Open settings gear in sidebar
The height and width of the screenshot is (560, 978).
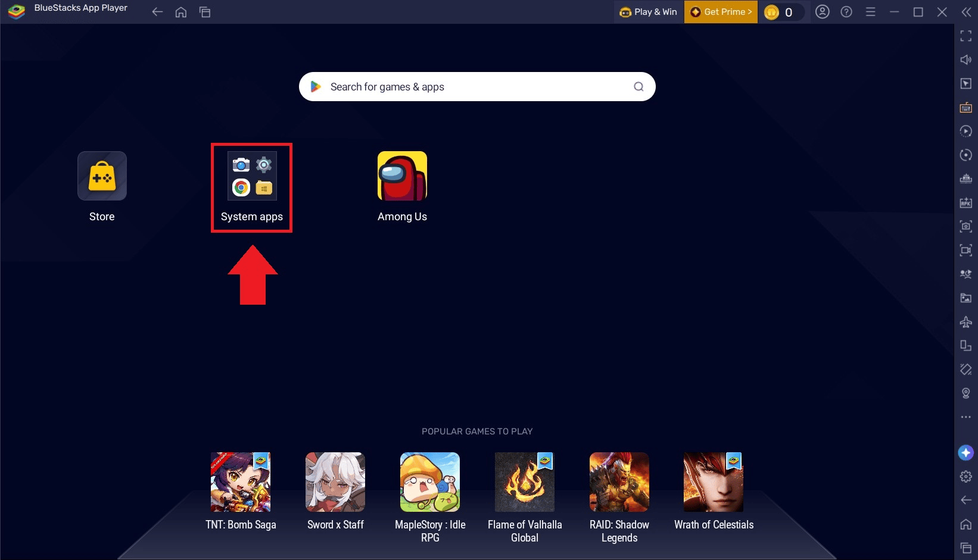pyautogui.click(x=966, y=477)
